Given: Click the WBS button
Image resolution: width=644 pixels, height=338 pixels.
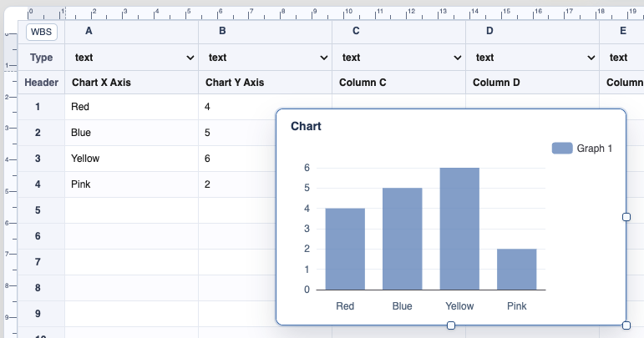Looking at the screenshot, I should click(42, 32).
